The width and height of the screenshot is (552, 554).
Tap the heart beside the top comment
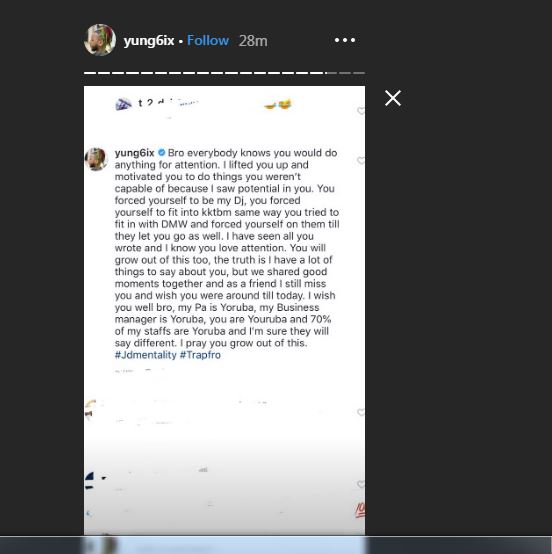click(361, 111)
